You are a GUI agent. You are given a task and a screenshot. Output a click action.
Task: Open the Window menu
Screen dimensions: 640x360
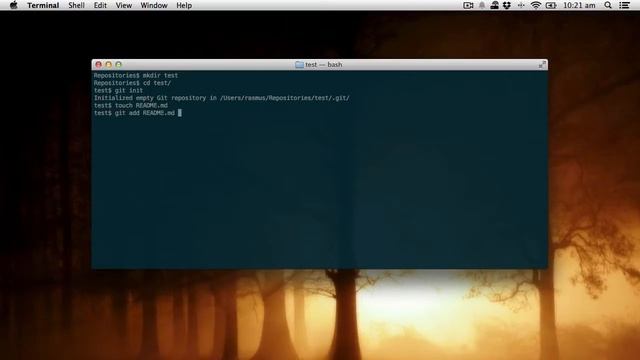click(154, 5)
